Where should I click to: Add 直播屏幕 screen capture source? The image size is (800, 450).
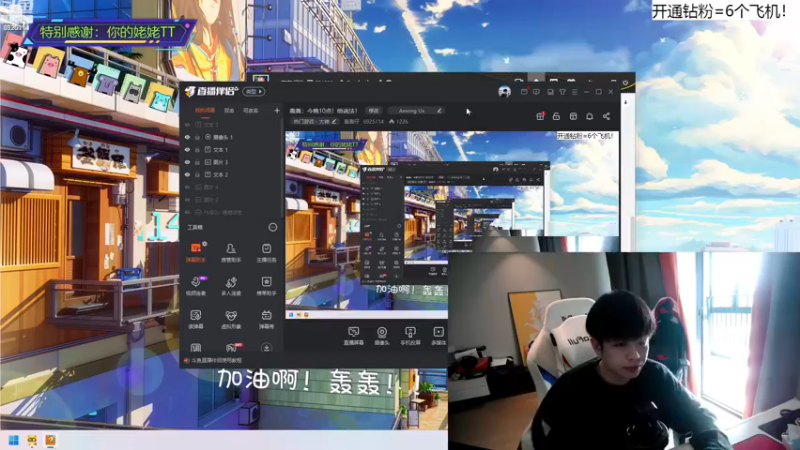(354, 336)
